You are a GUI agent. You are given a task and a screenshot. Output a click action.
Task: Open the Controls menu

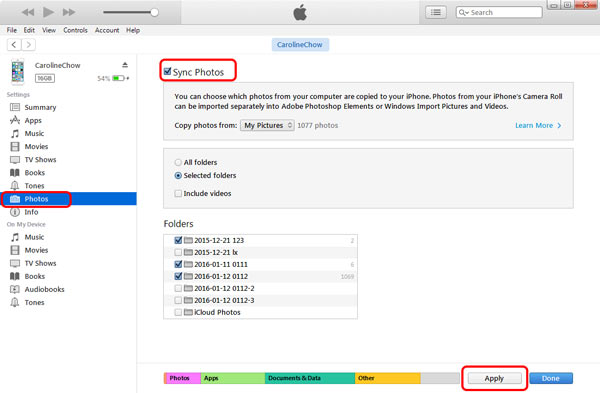tap(75, 30)
